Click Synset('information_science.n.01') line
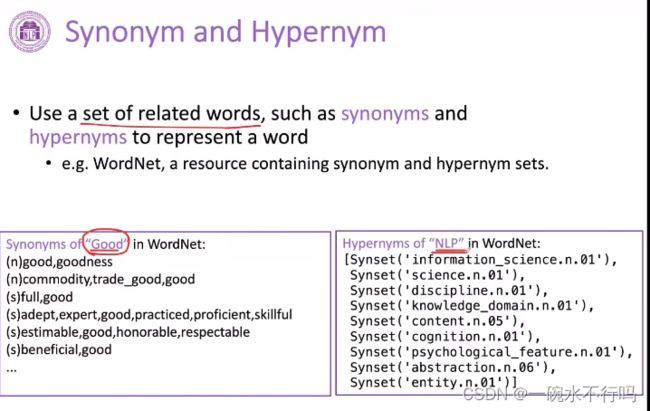Image resolution: width=650 pixels, height=411 pixels. click(481, 260)
